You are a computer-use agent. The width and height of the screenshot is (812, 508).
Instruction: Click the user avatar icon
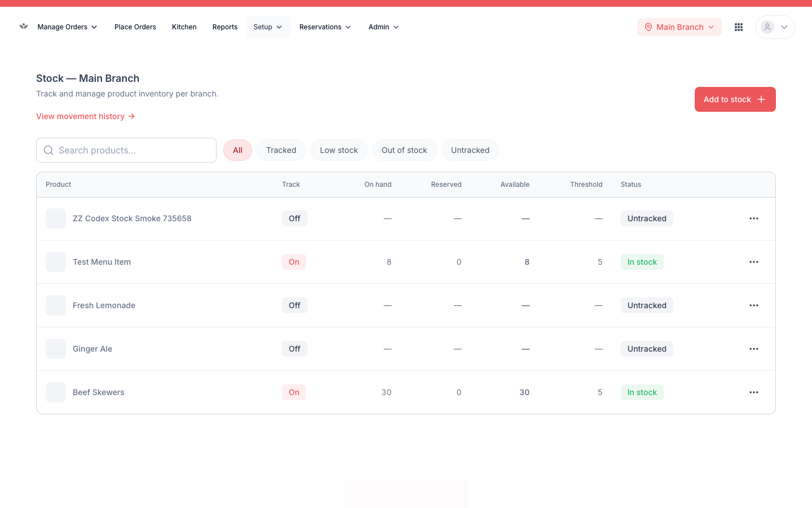pos(767,27)
